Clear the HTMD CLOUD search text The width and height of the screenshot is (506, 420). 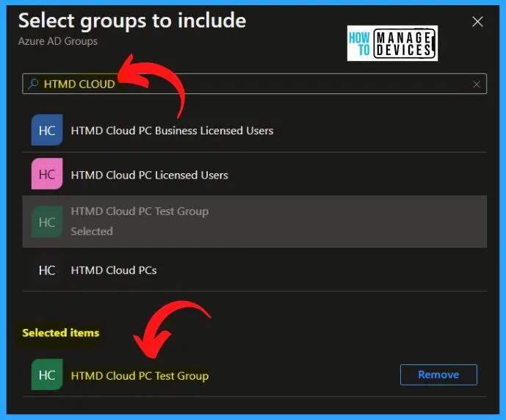(477, 84)
